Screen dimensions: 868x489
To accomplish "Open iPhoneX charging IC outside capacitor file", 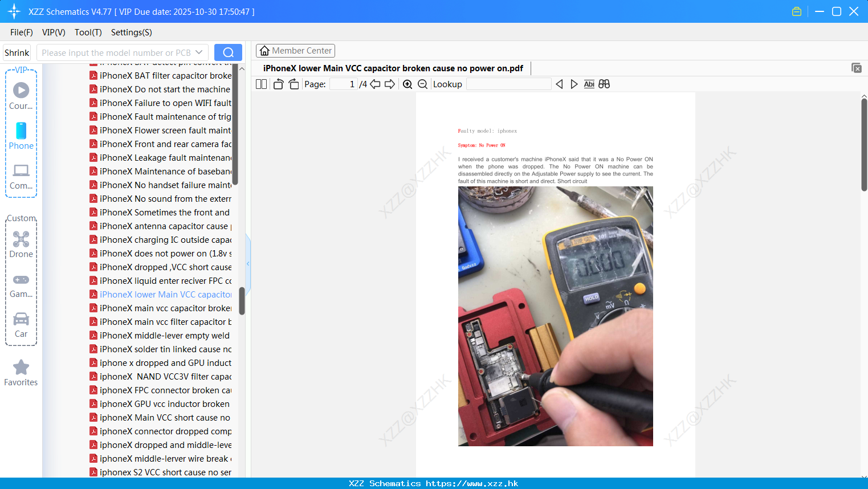I will (x=161, y=240).
